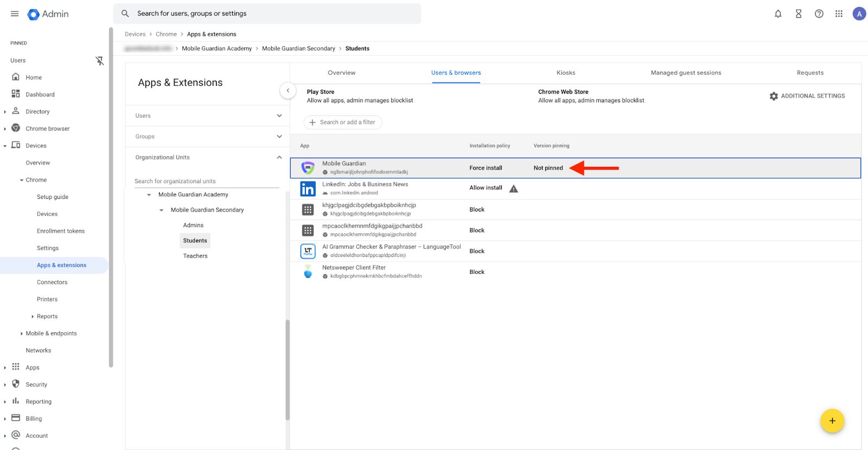Unpin Users using the pin icon

click(x=100, y=61)
